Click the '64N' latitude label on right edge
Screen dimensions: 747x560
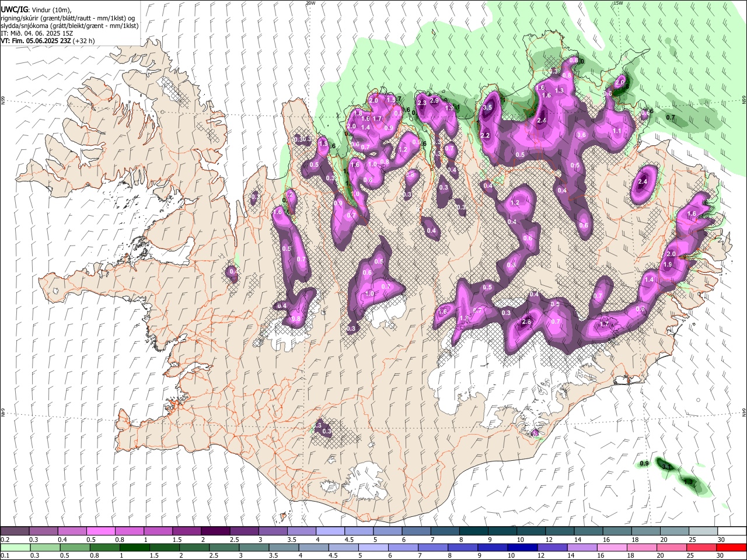coord(744,411)
